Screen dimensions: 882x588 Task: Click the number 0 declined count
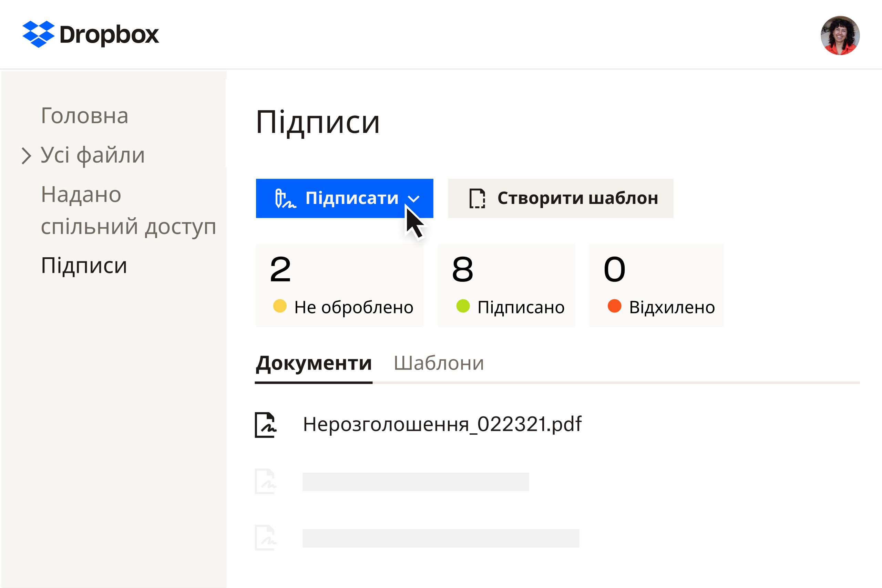(614, 269)
